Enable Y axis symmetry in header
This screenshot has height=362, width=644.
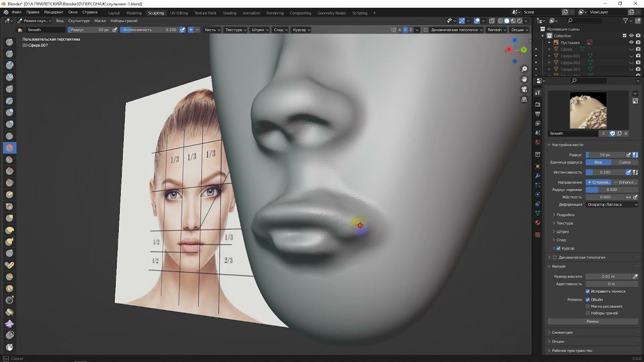405,30
